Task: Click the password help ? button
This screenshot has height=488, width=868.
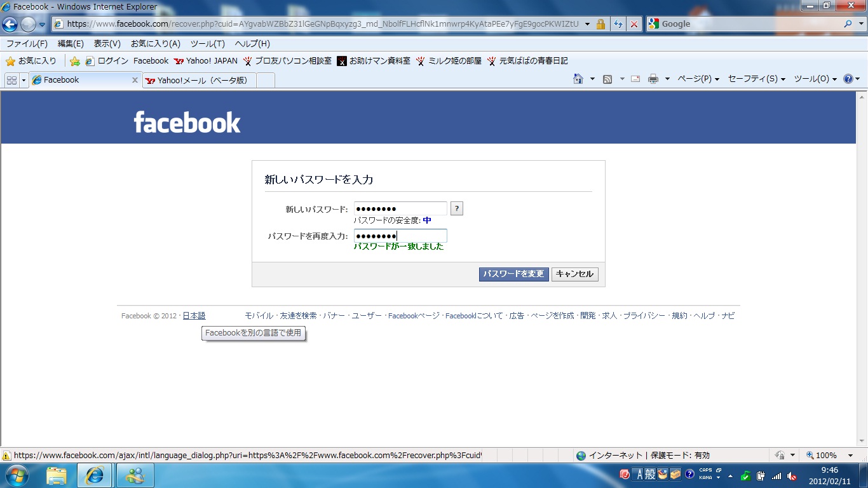Action: point(457,208)
